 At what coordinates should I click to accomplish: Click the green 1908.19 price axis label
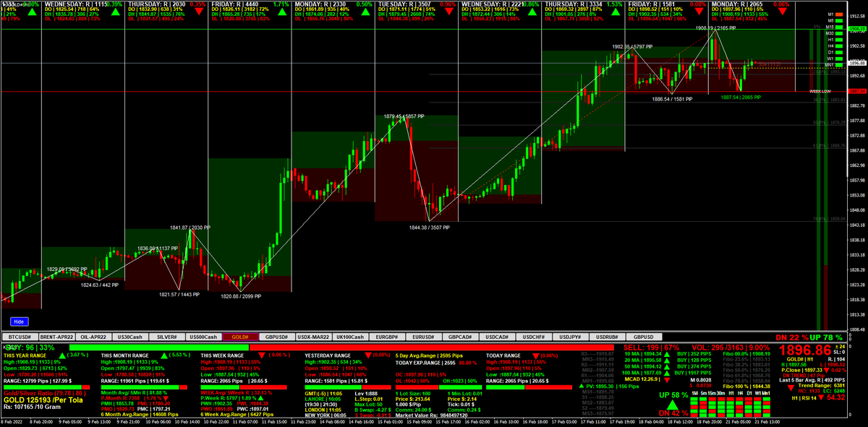pos(857,28)
